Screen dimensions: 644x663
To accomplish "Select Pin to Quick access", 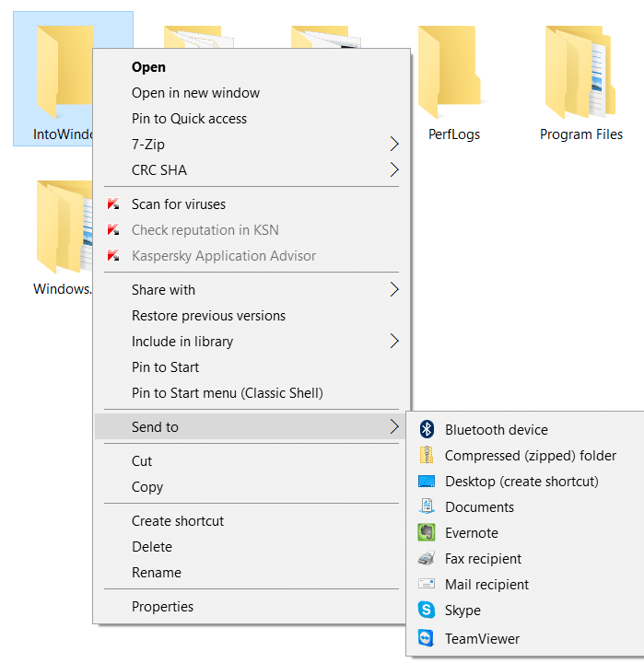I will [x=252, y=119].
